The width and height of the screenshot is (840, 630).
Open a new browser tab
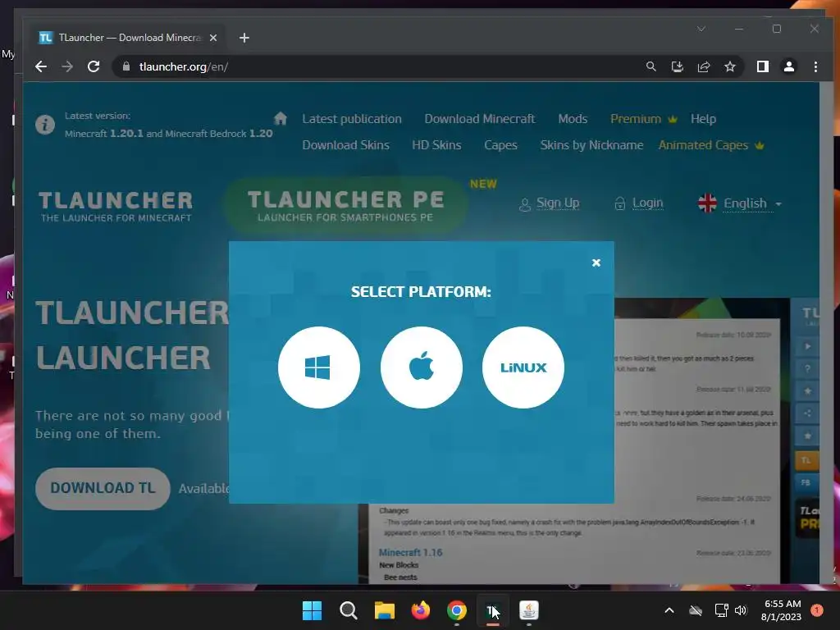tap(244, 38)
